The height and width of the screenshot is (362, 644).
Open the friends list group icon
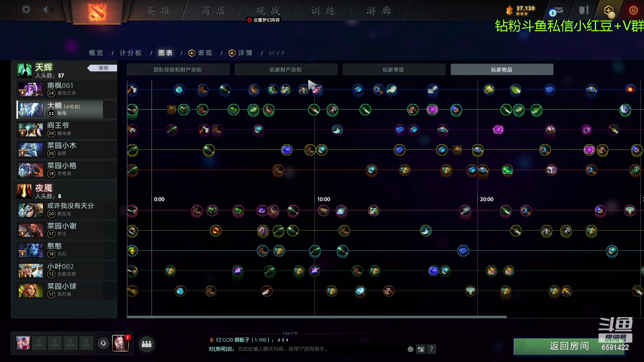point(147,344)
